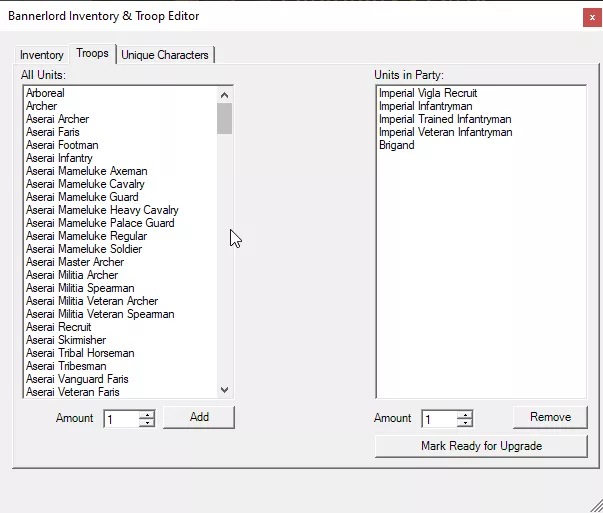
Task: Select Aserai Infantry unit
Action: pos(121,158)
